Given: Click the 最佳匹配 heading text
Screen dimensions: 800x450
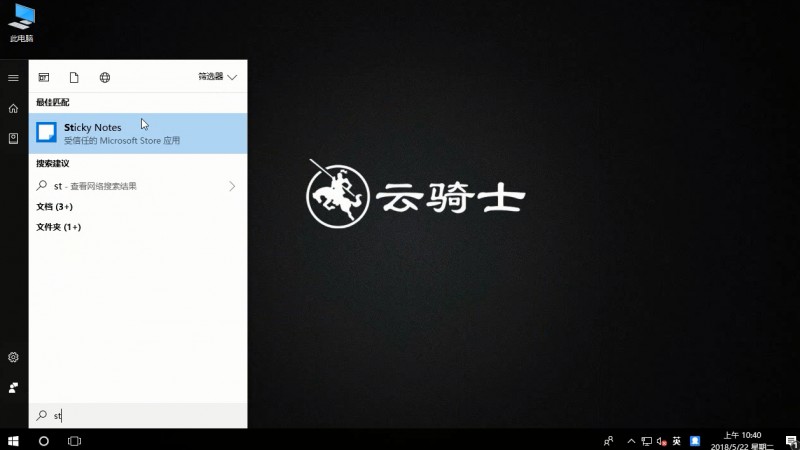Looking at the screenshot, I should coord(53,102).
